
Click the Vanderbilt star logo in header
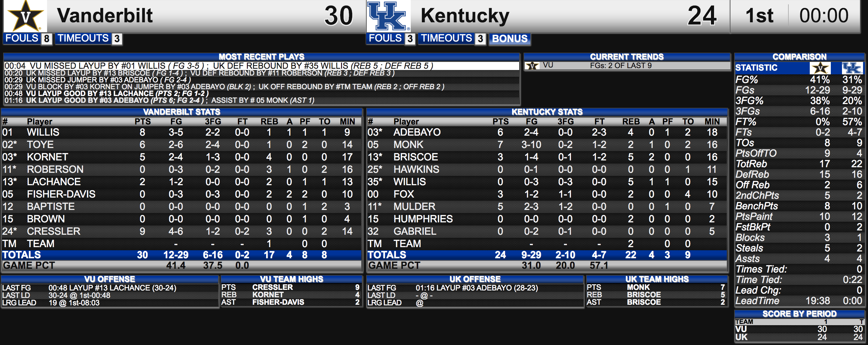26,16
